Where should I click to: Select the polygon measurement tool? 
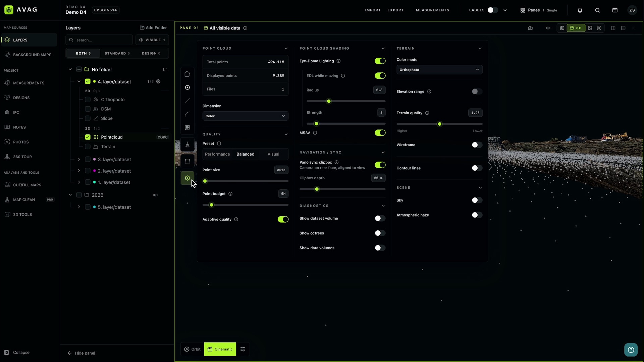pyautogui.click(x=187, y=74)
